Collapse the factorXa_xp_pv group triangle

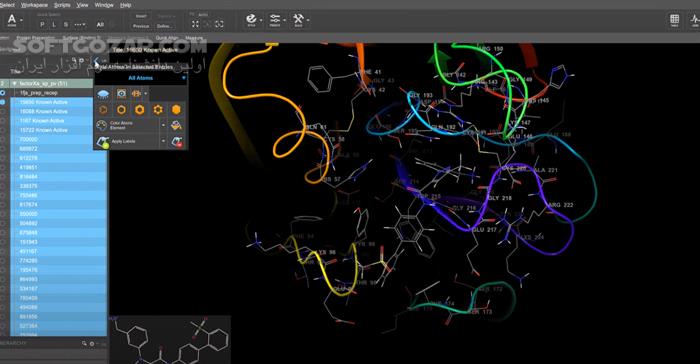click(15, 84)
